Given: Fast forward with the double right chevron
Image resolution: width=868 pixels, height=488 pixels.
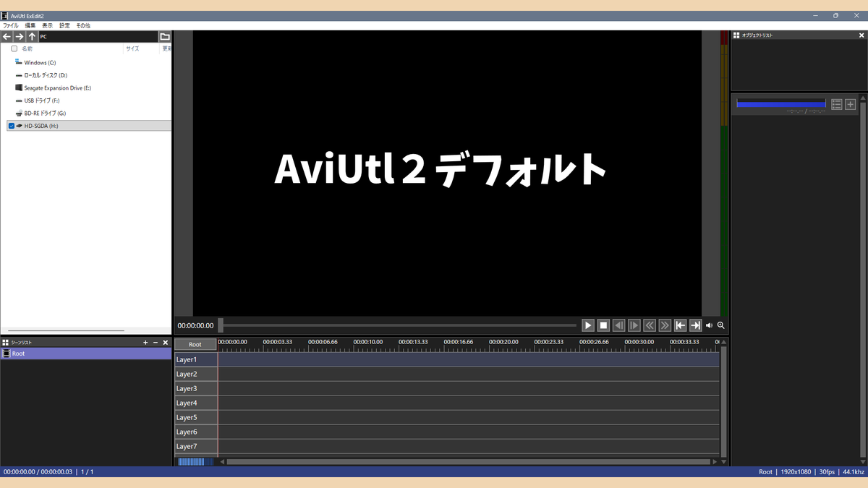Looking at the screenshot, I should [x=665, y=325].
